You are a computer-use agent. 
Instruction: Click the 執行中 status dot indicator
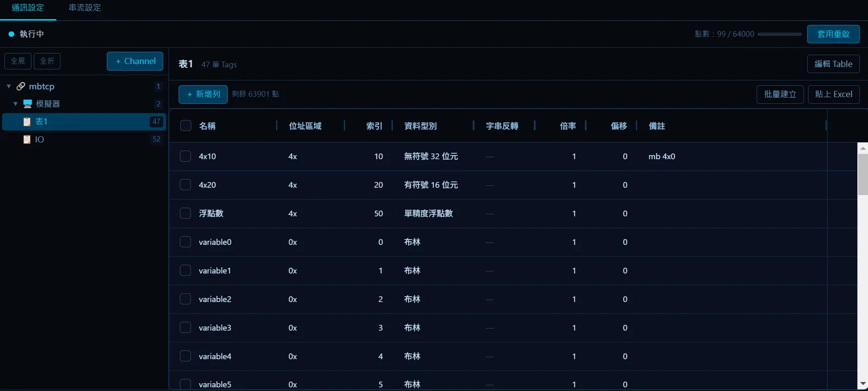(11, 34)
